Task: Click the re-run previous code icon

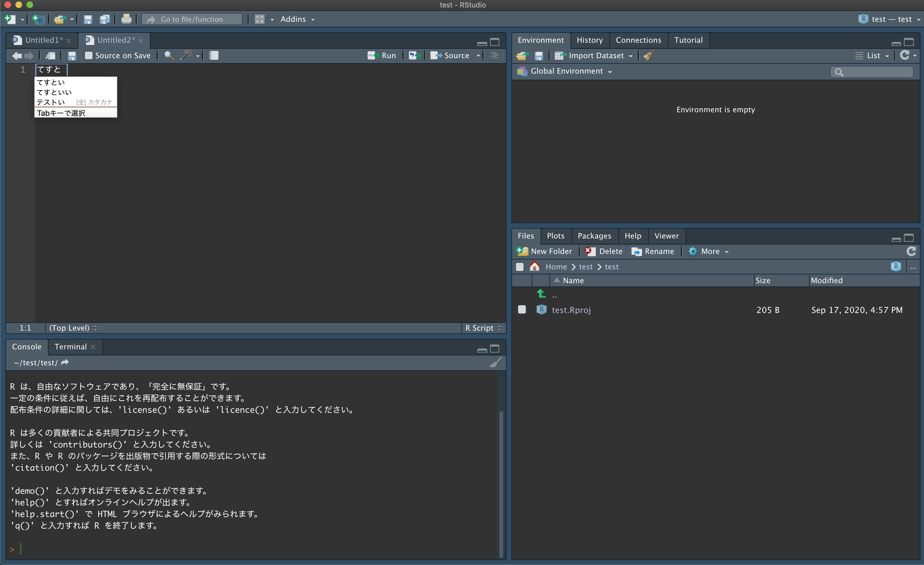Action: tap(414, 55)
